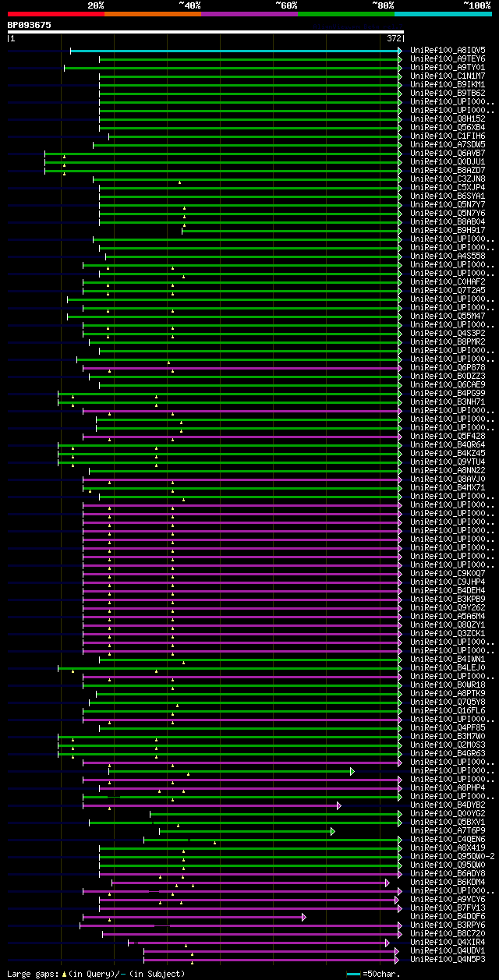Open the UniRef100_Q5F428 label
This screenshot has height=980, width=499.
[448, 436]
